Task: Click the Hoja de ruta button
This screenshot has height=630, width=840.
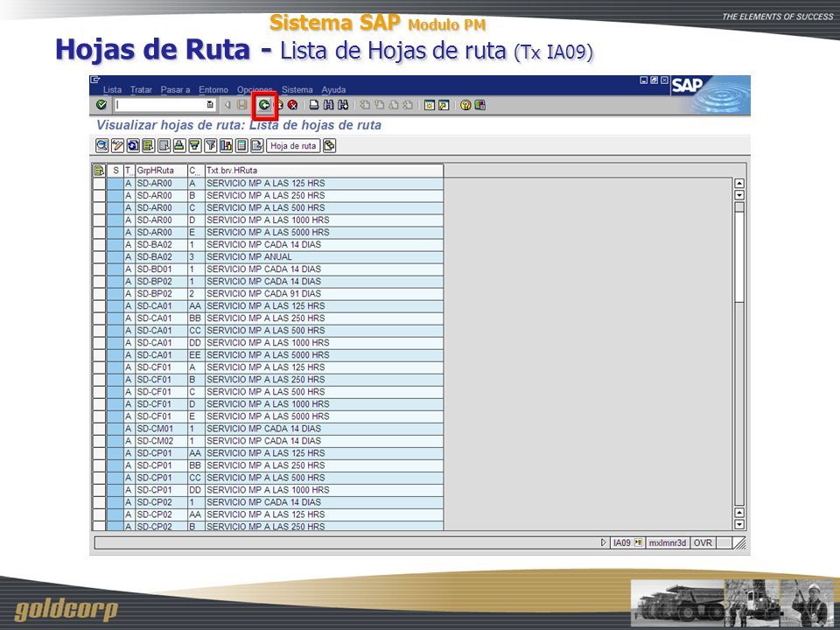Action: (x=293, y=146)
